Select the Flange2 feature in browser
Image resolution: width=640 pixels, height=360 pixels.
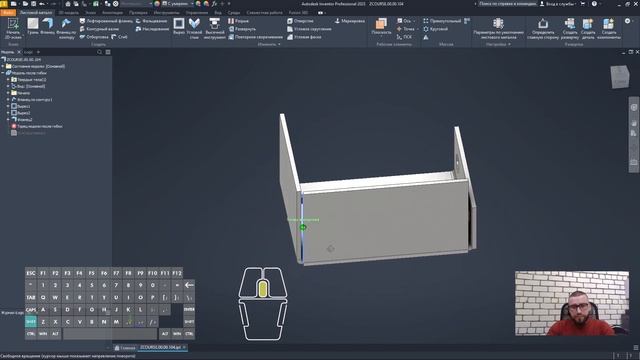[22, 120]
